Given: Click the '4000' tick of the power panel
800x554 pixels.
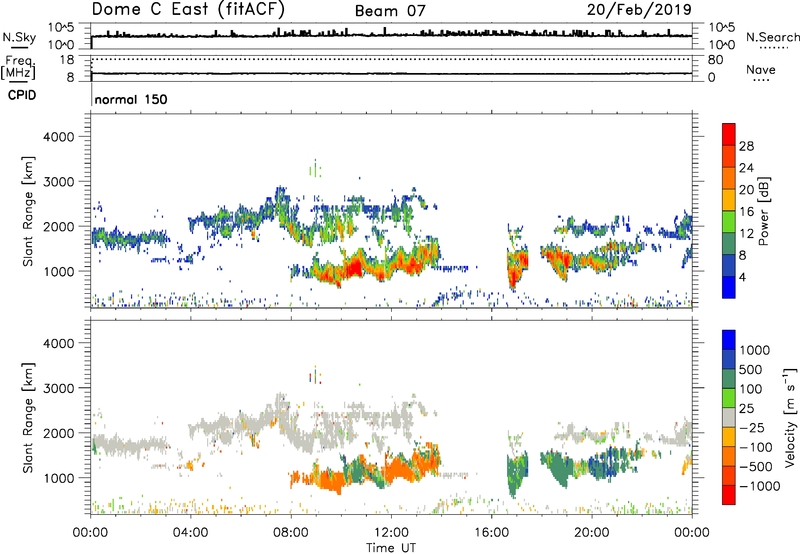Looking at the screenshot, I should (x=59, y=137).
